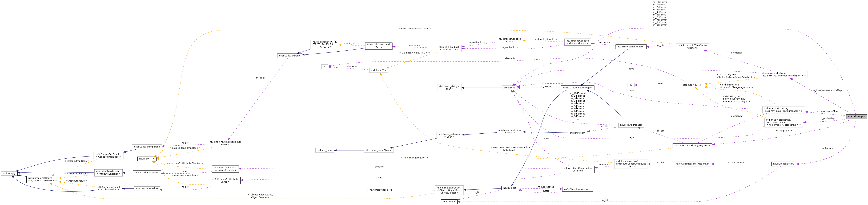
Task: Open the ns3::CallbackBase node
Action: 289,56
